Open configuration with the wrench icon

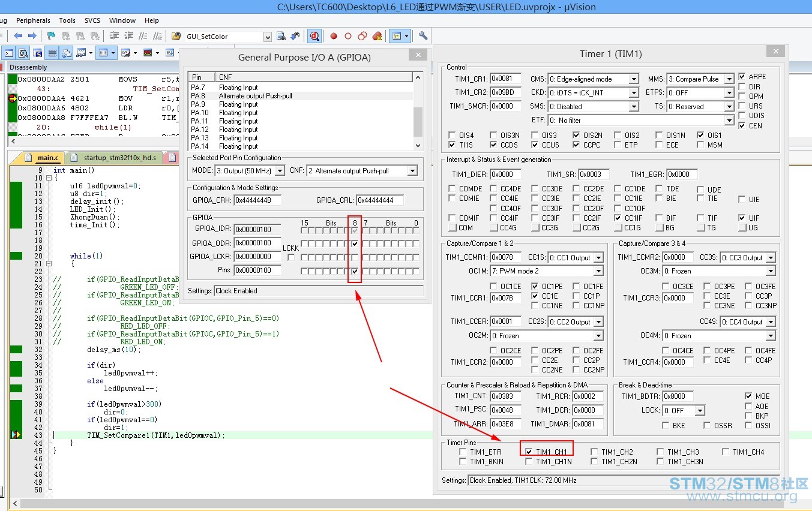click(x=423, y=36)
